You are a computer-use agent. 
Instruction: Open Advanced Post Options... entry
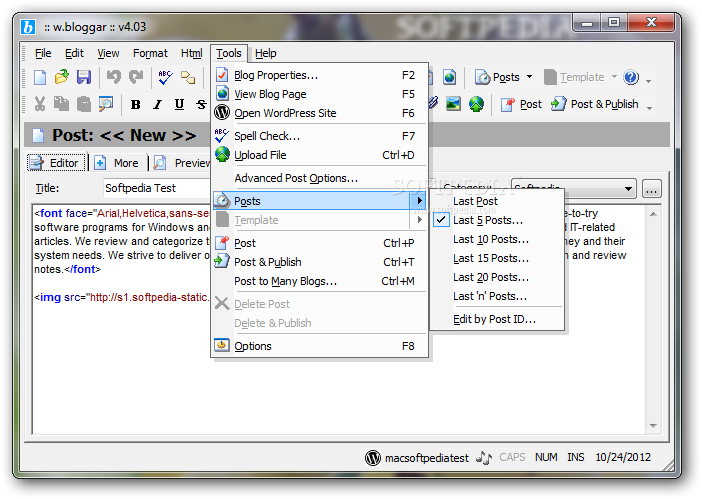[319, 178]
